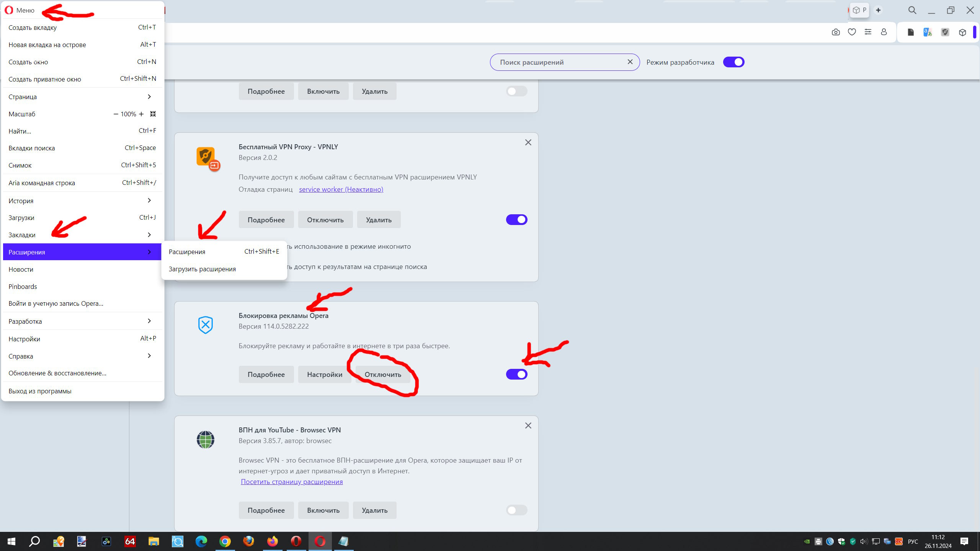This screenshot has width=980, height=551.
Task: Expand the История submenu
Action: tap(82, 201)
